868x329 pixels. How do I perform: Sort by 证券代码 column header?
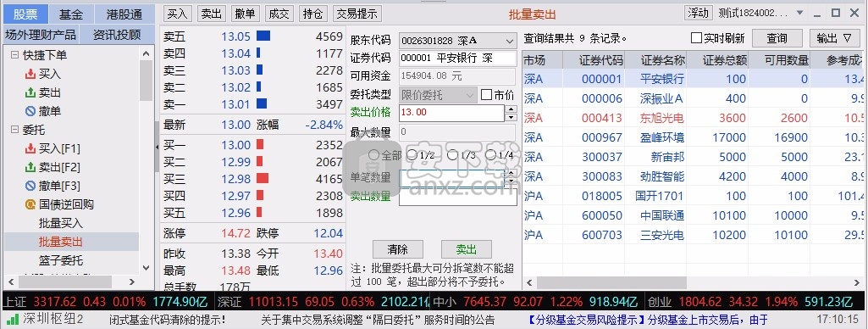pos(594,60)
